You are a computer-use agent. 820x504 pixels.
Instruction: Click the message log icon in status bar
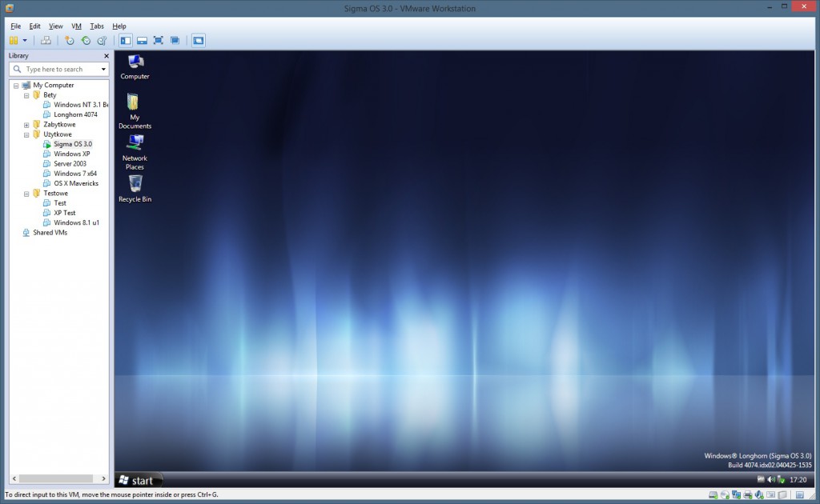pyautogui.click(x=800, y=494)
